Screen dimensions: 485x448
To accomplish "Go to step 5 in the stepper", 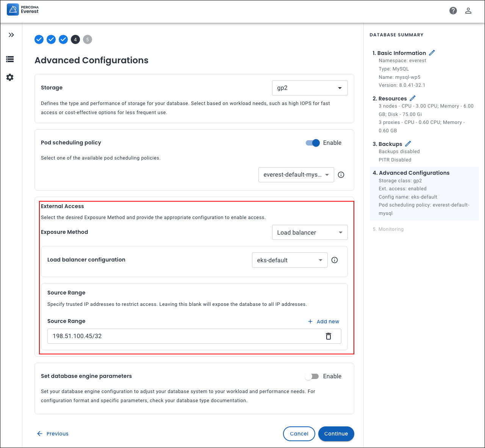I will coord(88,39).
